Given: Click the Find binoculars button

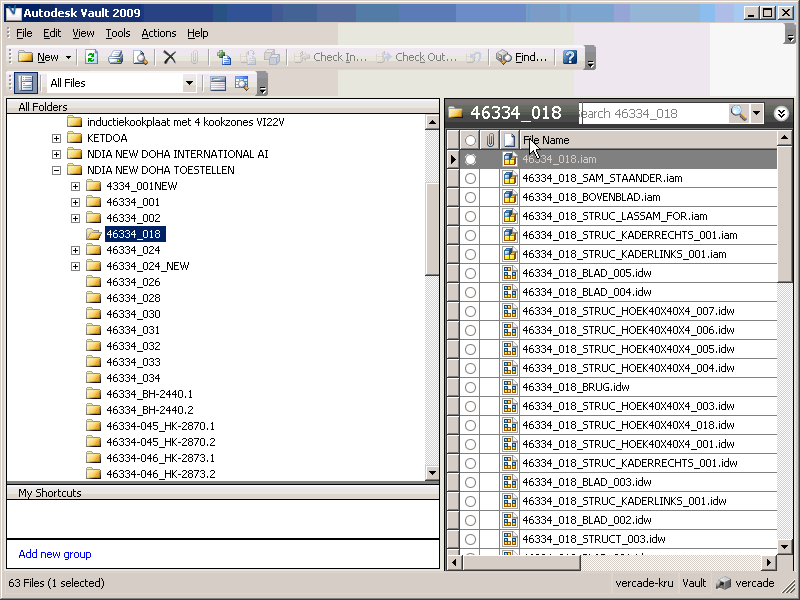Looking at the screenshot, I should coord(521,57).
